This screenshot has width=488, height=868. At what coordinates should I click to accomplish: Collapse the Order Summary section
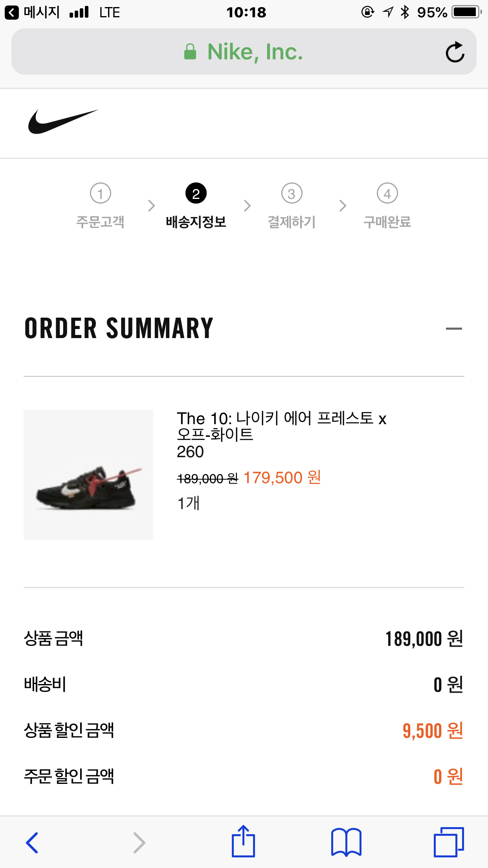pos(453,329)
